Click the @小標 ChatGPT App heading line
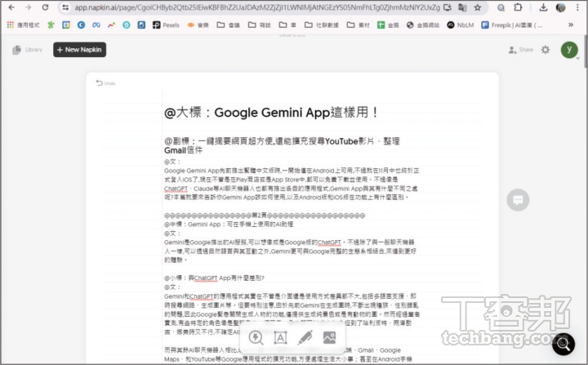Image resolution: width=588 pixels, height=365 pixels. coord(214,278)
